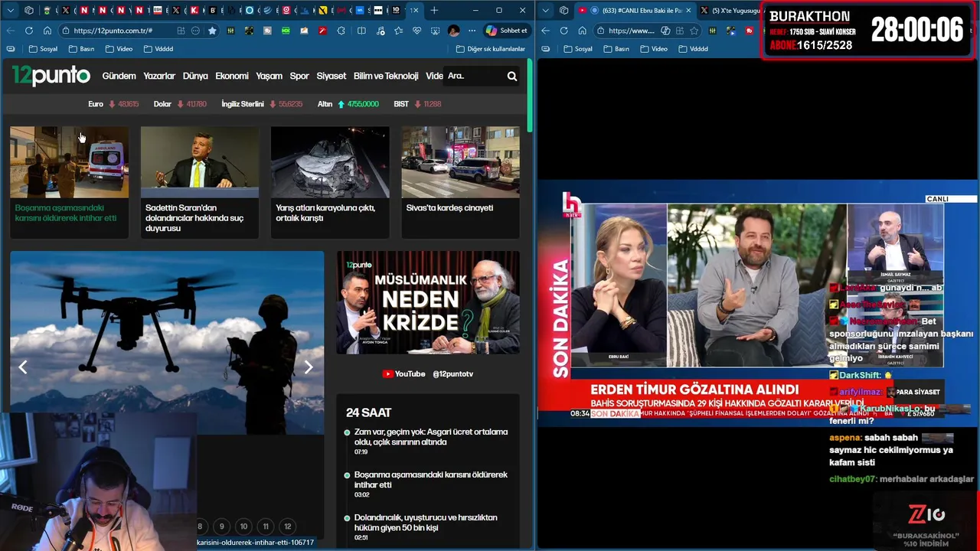Close the CANLI Ebru Baki tab
The height and width of the screenshot is (551, 980).
688,10
